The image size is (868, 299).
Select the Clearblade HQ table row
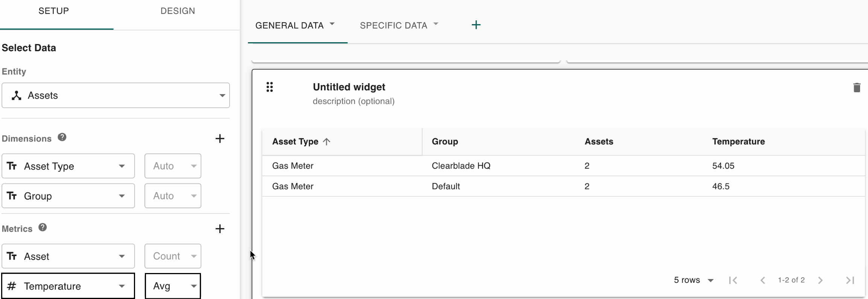tap(461, 166)
